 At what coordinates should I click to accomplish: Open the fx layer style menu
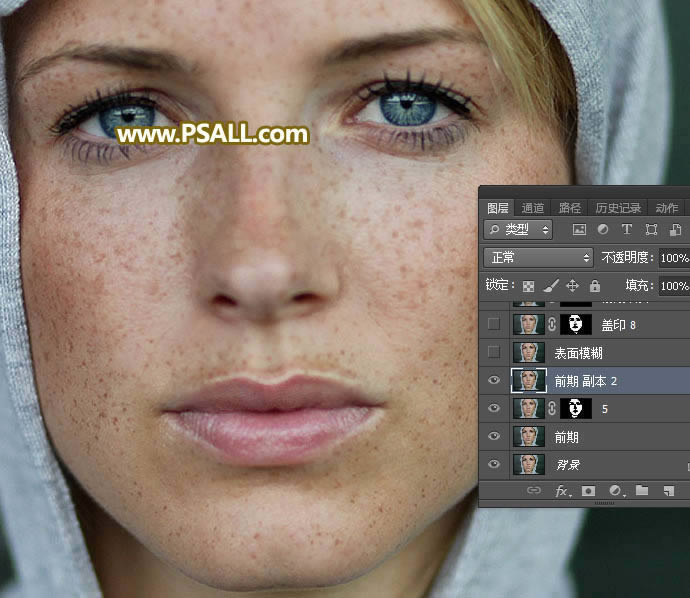click(x=561, y=491)
